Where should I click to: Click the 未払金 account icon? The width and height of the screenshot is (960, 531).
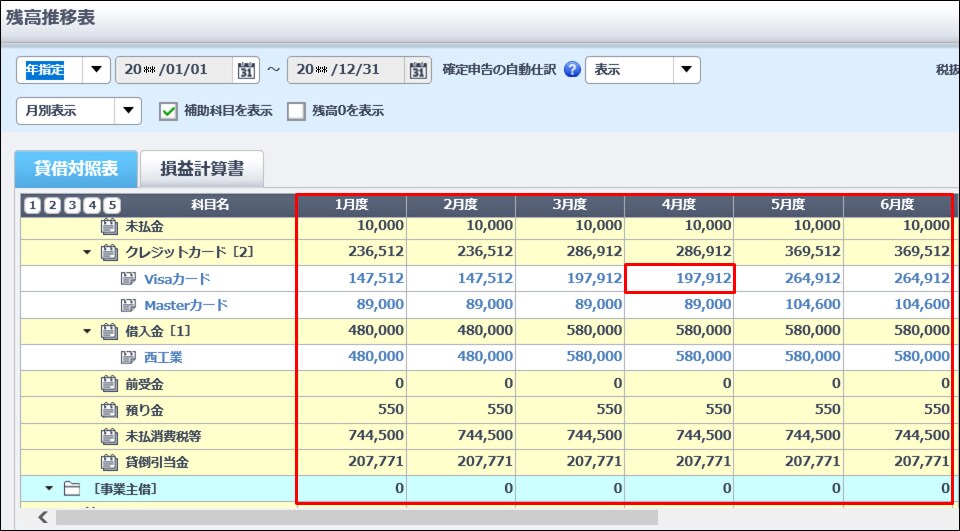[x=109, y=227]
